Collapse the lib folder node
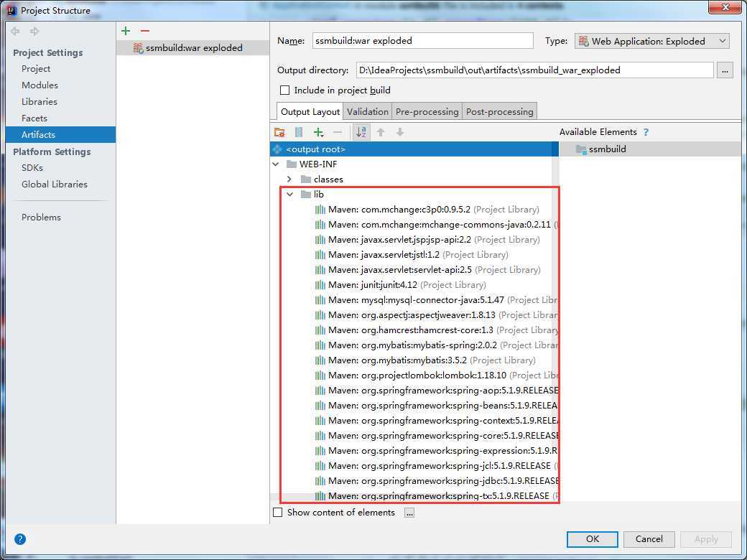The width and height of the screenshot is (747, 560). click(x=289, y=195)
